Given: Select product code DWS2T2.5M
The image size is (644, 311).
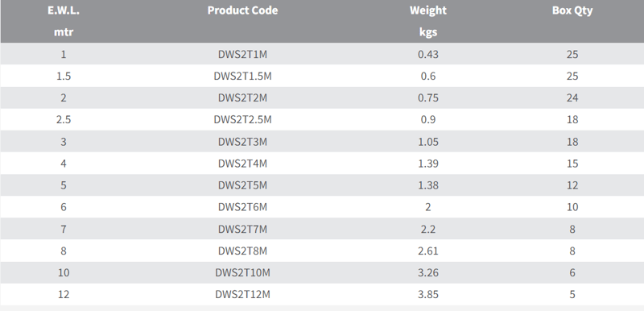Looking at the screenshot, I should pyautogui.click(x=242, y=119).
